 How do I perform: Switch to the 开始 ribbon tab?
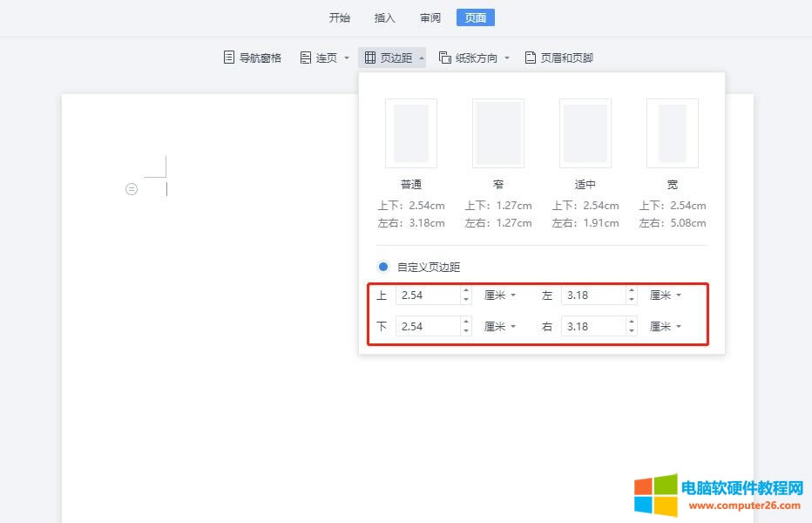[x=339, y=17]
